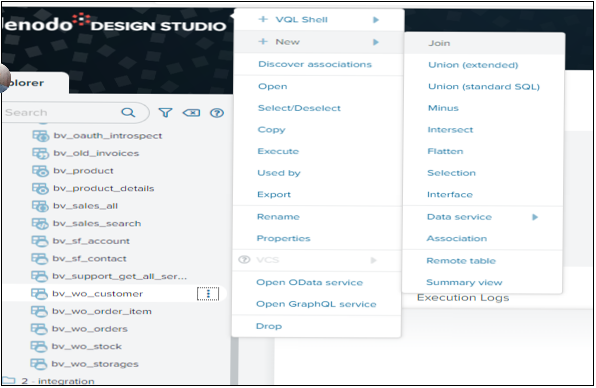Click the Denodo Design Studio logo
The image size is (596, 388).
click(114, 23)
